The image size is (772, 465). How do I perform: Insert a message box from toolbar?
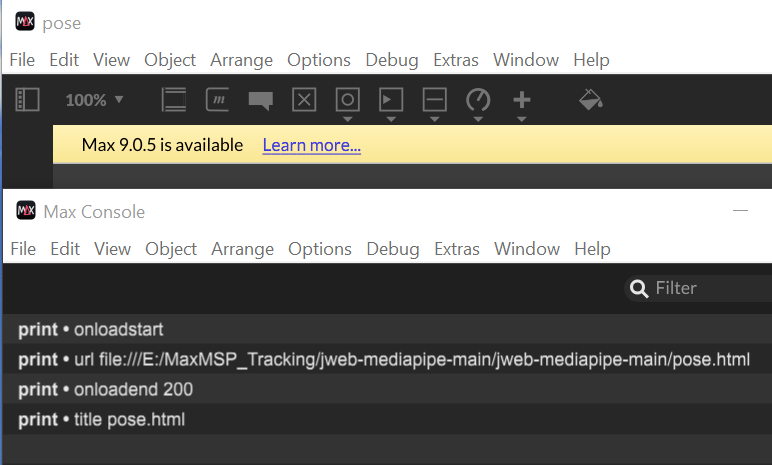click(x=217, y=100)
